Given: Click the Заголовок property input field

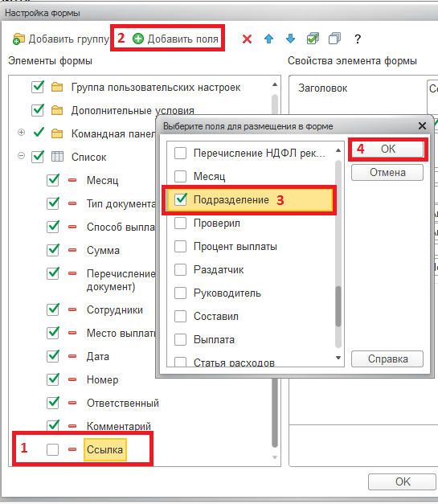Looking at the screenshot, I should [432, 96].
